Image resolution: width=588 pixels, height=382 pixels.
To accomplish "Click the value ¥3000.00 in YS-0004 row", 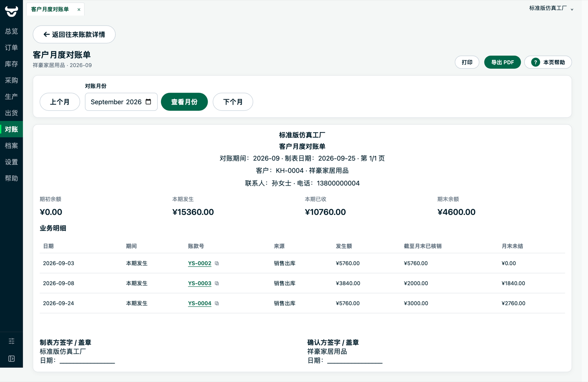I will click(416, 303).
